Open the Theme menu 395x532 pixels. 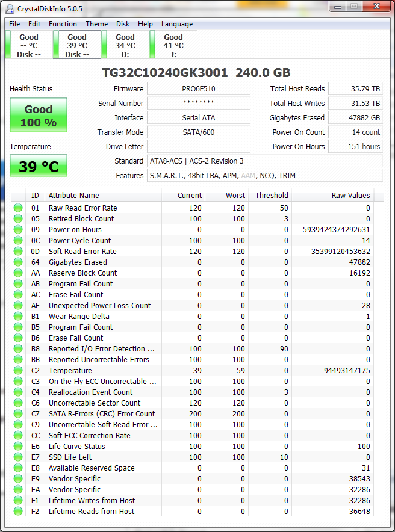[x=96, y=24]
